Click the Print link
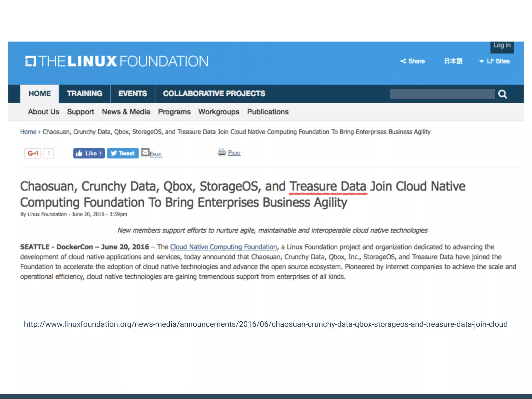The height and width of the screenshot is (399, 532). click(x=234, y=153)
